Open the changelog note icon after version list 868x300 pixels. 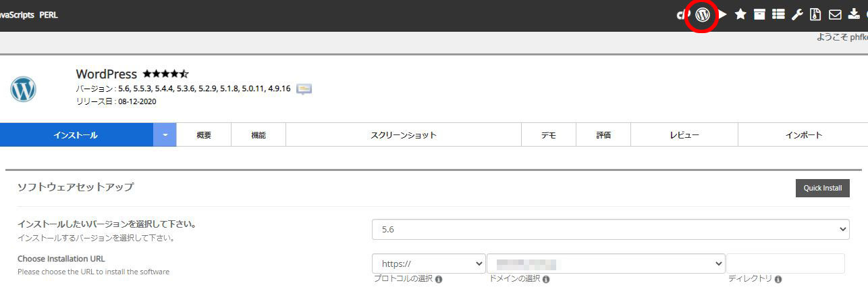(304, 89)
